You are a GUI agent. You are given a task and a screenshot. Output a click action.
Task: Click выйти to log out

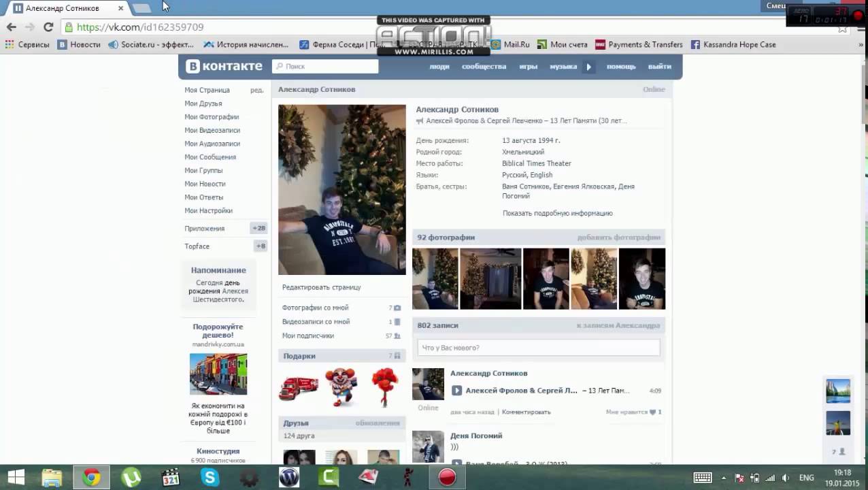(x=660, y=67)
